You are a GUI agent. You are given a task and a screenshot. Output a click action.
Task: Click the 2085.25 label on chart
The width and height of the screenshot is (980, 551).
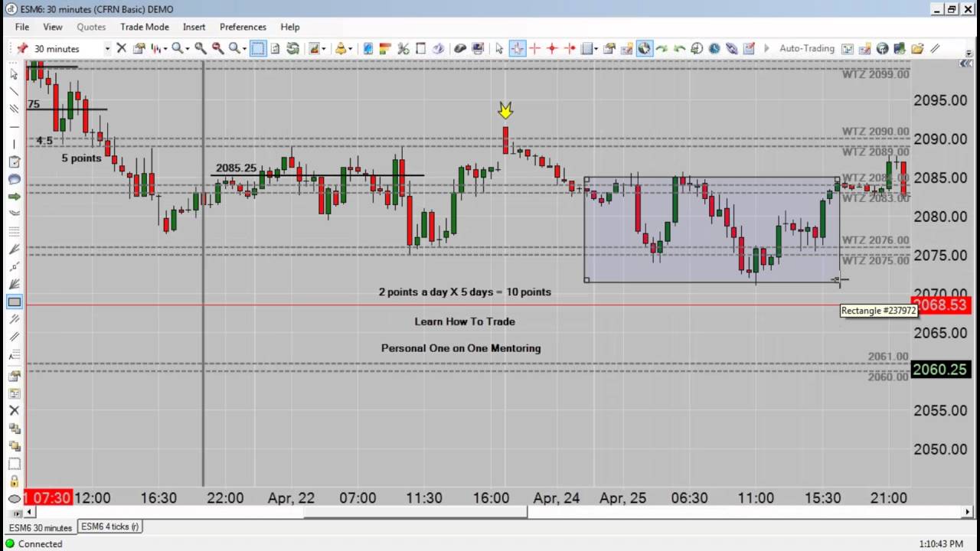[236, 168]
